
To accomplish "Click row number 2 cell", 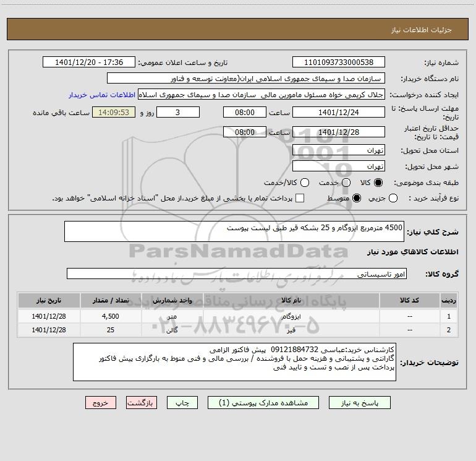I will pos(449,330).
